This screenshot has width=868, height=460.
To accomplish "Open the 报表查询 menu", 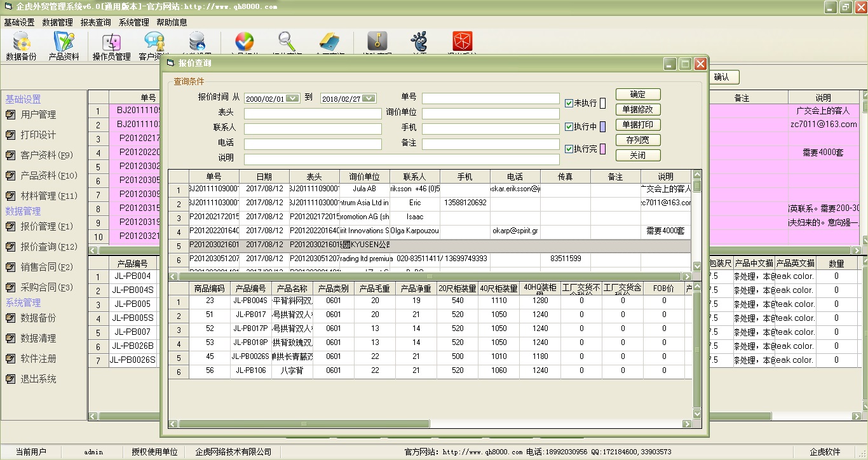I will click(x=95, y=22).
